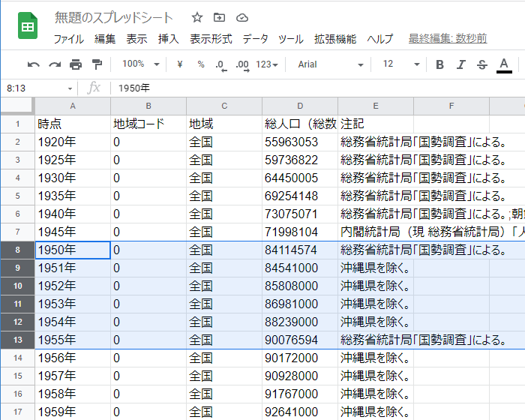Open the ヘルプ menu
The image size is (525, 420).
379,39
